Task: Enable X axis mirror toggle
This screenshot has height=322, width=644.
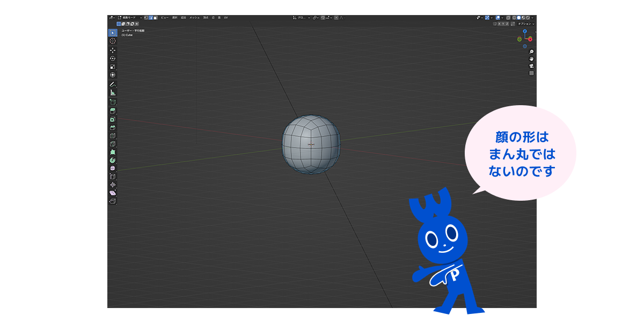Action: coord(499,24)
